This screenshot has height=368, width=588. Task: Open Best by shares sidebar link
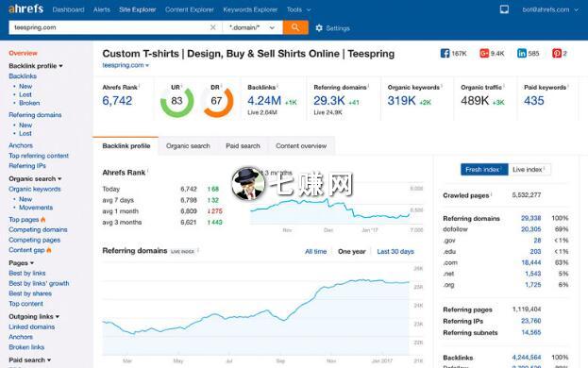[x=30, y=293]
